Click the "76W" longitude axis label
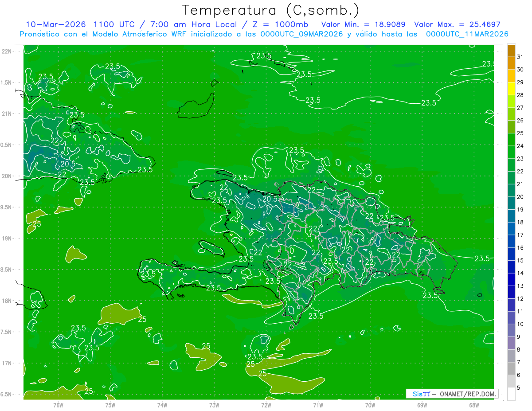Viewport: 532px width, 411px height. tap(58, 405)
